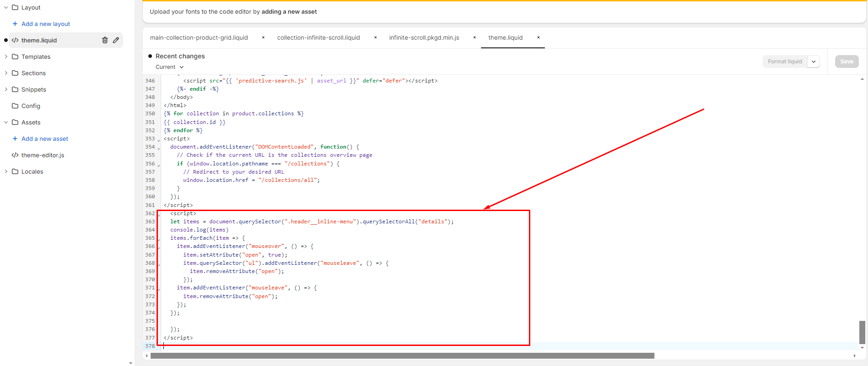This screenshot has height=366, width=868.
Task: Open theme-editor.js in the file tree
Action: point(43,155)
